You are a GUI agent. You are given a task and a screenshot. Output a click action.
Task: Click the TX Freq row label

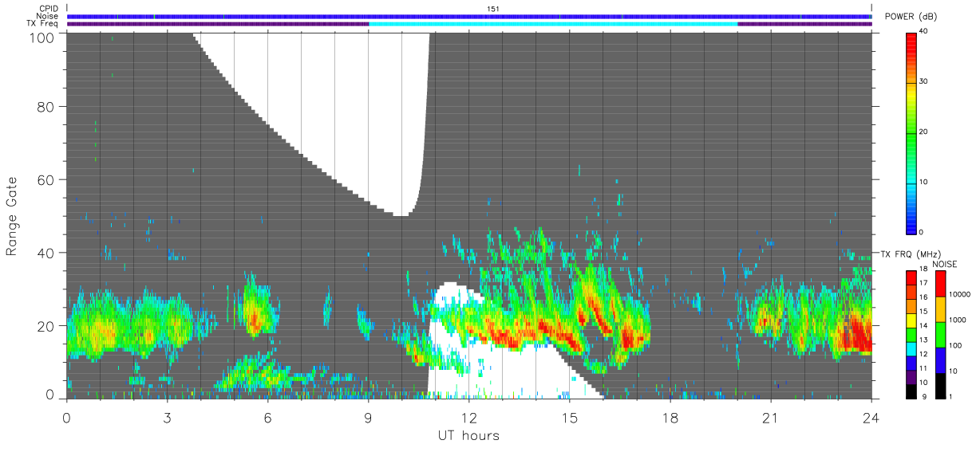[x=44, y=24]
